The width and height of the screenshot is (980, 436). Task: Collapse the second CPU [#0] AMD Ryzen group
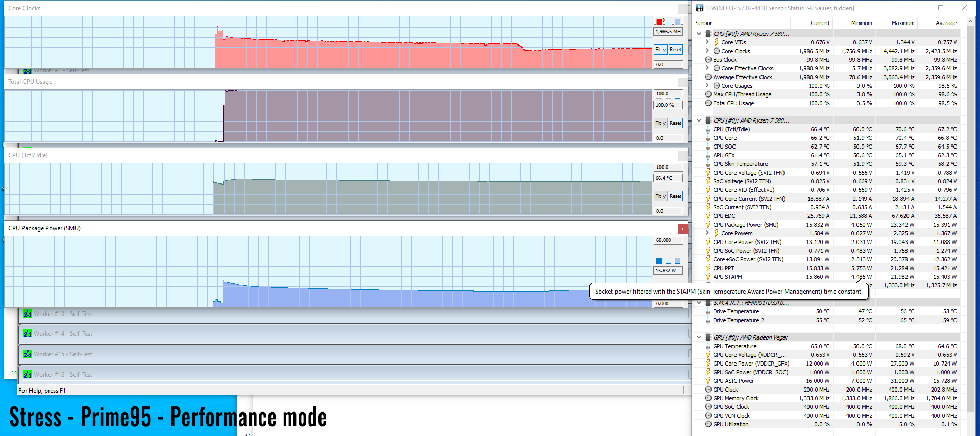699,120
